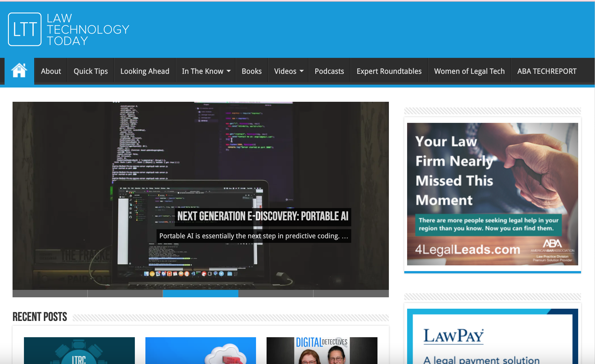The height and width of the screenshot is (364, 595).
Task: Open the Digital Detectives post thumbnail
Action: (322, 351)
